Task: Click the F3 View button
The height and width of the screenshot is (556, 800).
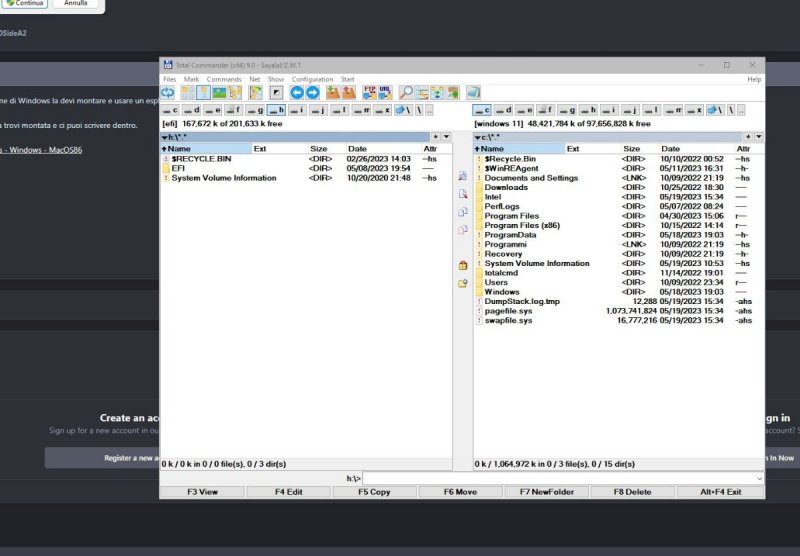Action: (203, 492)
